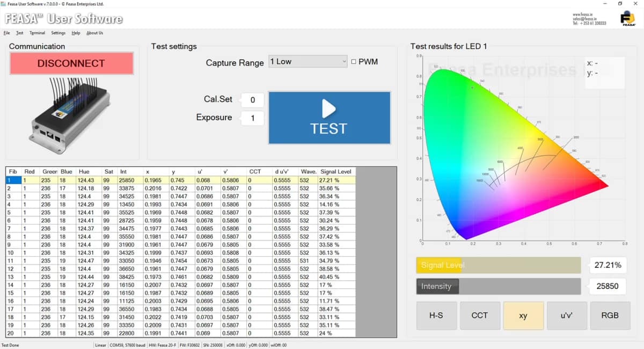The image size is (644, 349).
Task: Open the Terminal menu
Action: (37, 33)
